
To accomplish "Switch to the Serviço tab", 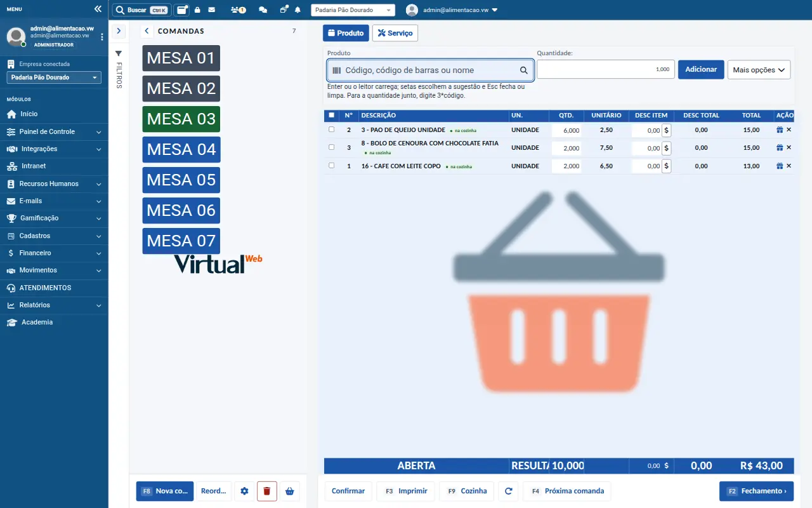I will (395, 33).
